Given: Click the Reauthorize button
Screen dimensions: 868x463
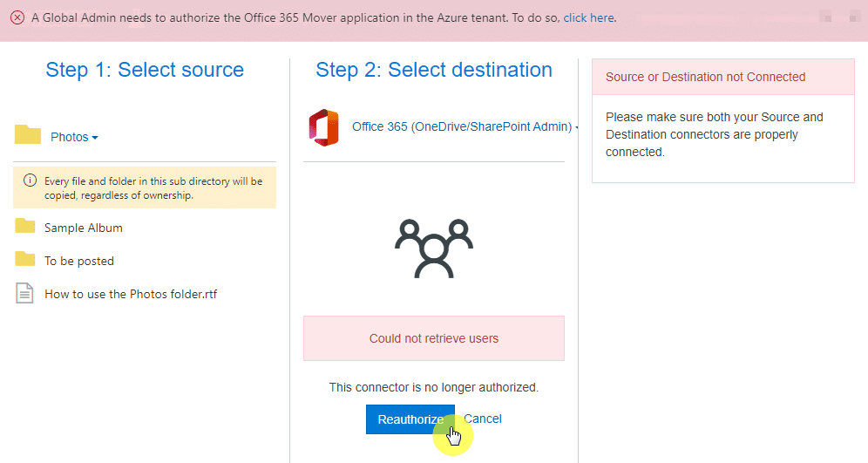Looking at the screenshot, I should [410, 419].
